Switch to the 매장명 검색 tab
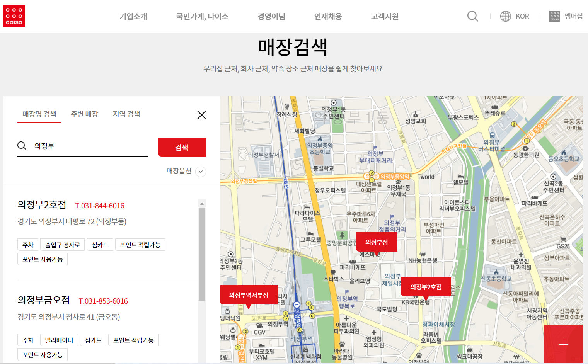Viewport: 588px width, 364px height. (39, 114)
